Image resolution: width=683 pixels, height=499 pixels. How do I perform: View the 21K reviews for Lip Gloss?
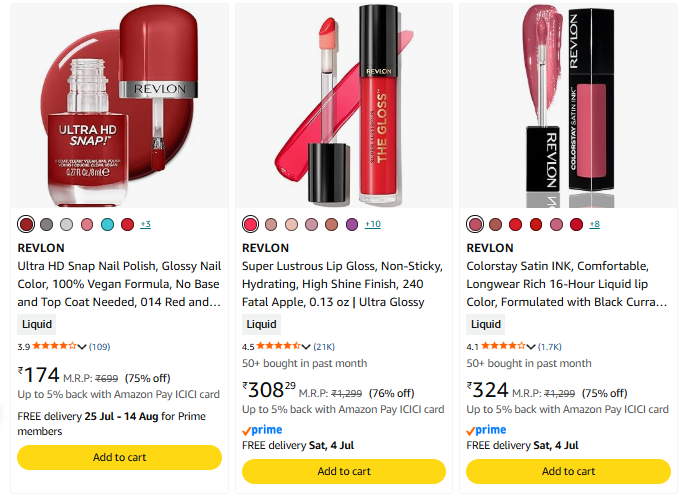(324, 347)
